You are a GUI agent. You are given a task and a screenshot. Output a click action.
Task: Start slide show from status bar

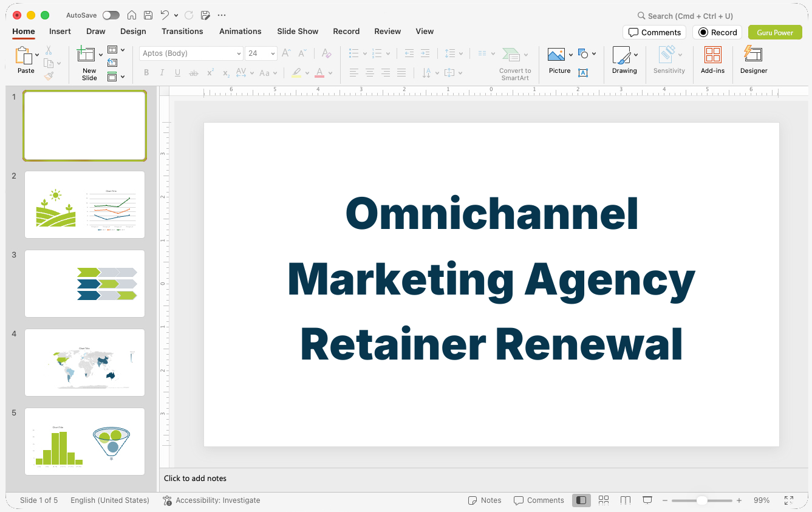647,500
